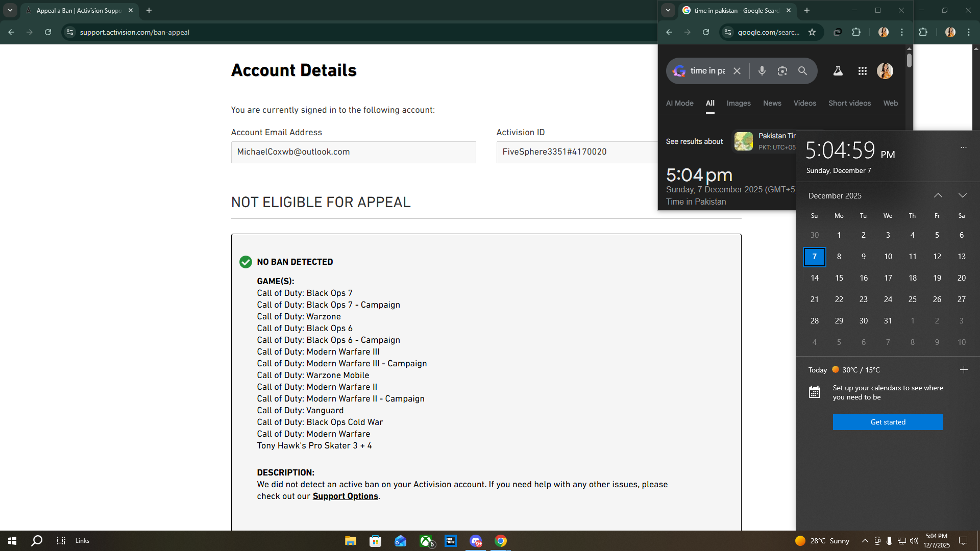Follow the Support Options link
980x551 pixels.
click(346, 496)
